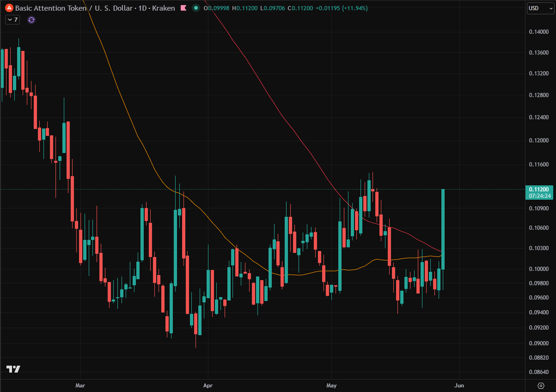
Task: Click the 0.08820 price scale label
Action: click(538, 357)
